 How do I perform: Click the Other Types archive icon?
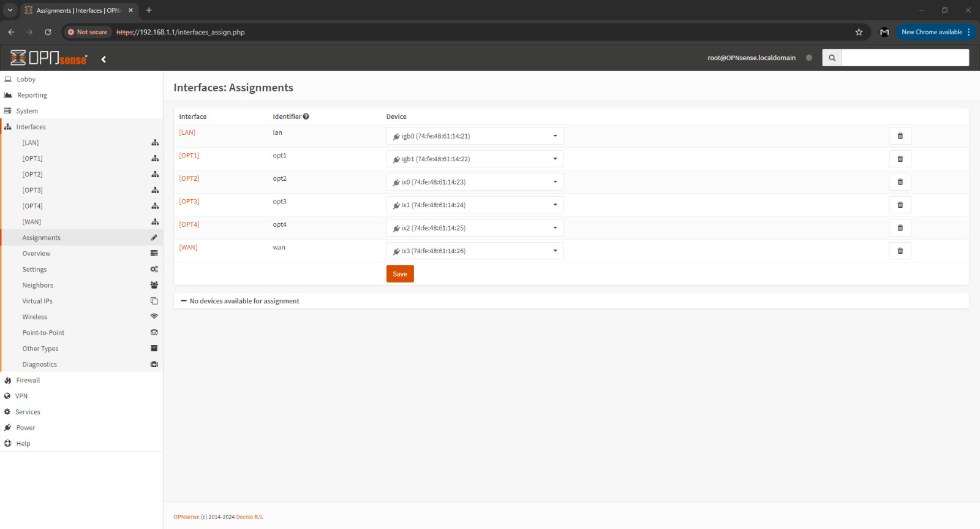[x=154, y=348]
